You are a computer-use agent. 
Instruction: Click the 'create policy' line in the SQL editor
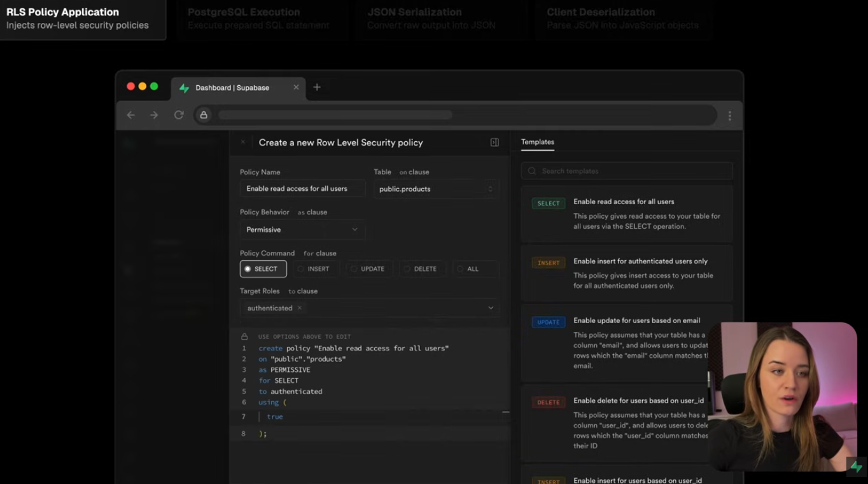(x=354, y=349)
